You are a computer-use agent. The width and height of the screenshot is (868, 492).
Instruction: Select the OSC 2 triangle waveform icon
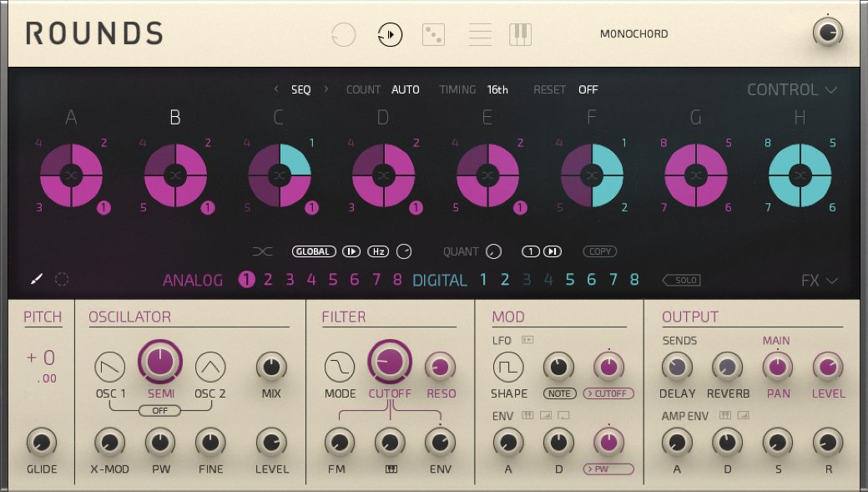pyautogui.click(x=210, y=366)
